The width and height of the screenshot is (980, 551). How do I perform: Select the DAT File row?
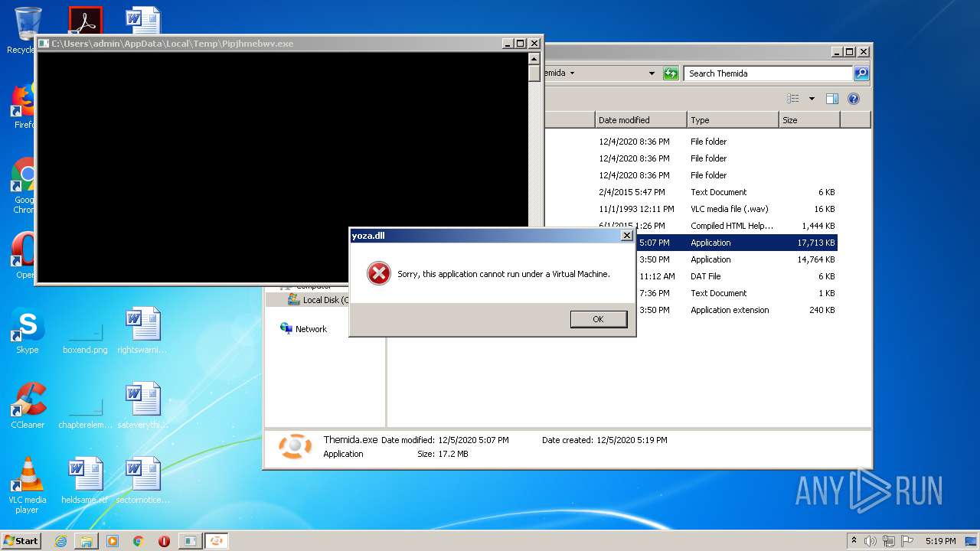click(737, 276)
